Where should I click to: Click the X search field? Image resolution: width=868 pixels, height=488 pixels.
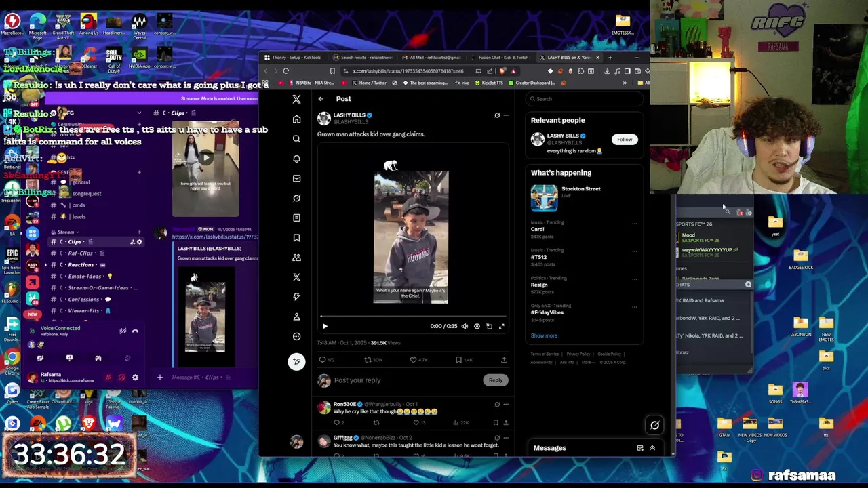click(x=585, y=99)
